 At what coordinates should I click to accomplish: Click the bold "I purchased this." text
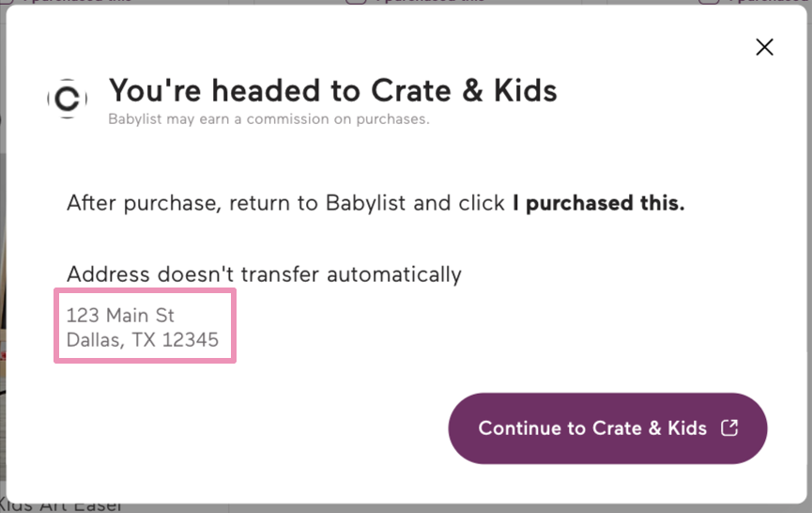click(598, 203)
